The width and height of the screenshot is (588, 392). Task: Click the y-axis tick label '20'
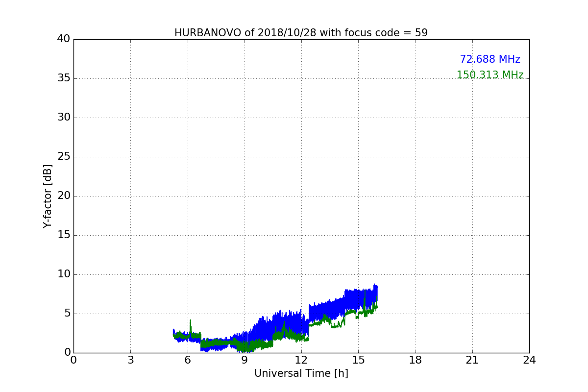pyautogui.click(x=64, y=196)
